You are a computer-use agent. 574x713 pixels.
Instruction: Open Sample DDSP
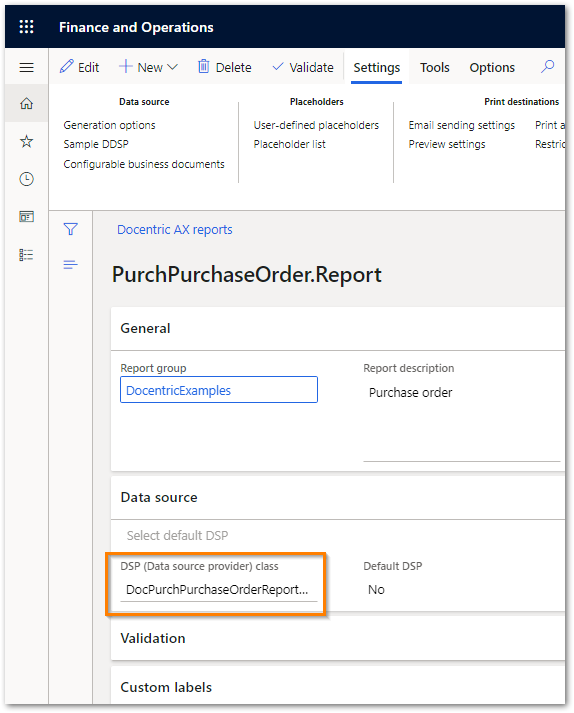(x=96, y=144)
